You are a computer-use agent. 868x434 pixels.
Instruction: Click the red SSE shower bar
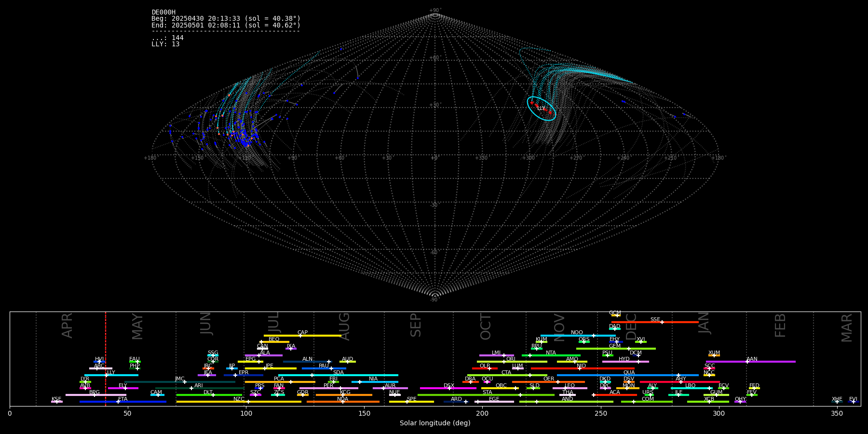click(x=655, y=322)
